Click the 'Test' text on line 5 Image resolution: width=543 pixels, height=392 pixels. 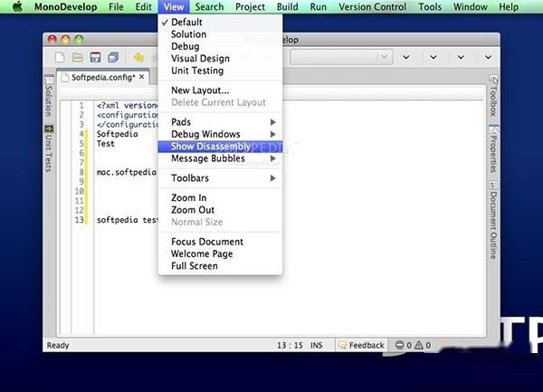point(106,143)
